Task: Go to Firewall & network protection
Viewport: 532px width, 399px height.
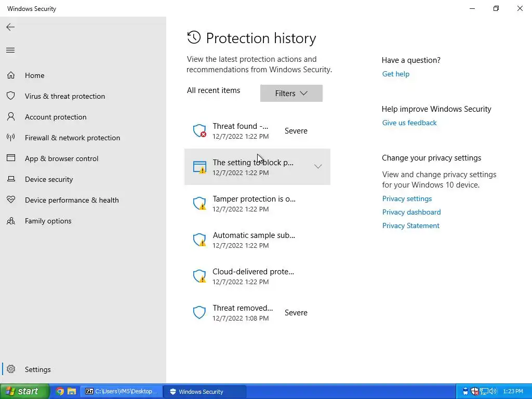Action: [x=72, y=138]
